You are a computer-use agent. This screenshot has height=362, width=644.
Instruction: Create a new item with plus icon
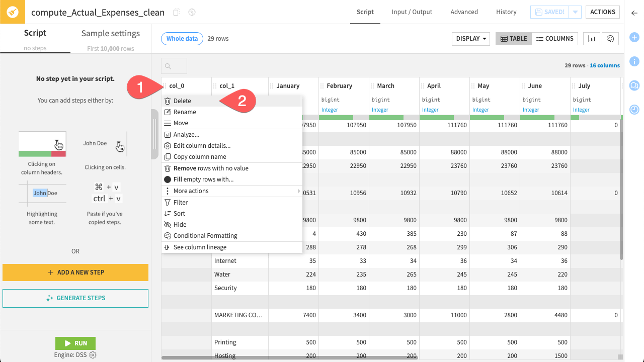click(634, 37)
